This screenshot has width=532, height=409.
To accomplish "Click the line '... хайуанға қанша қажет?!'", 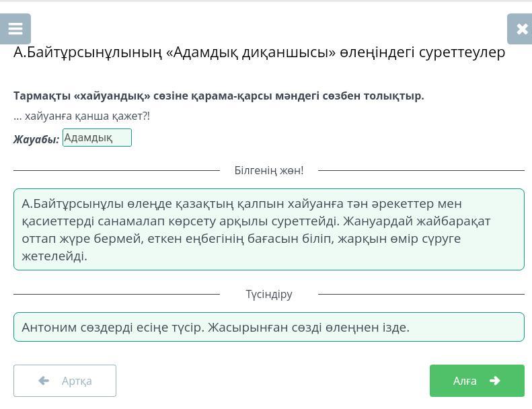I will pos(82,116).
